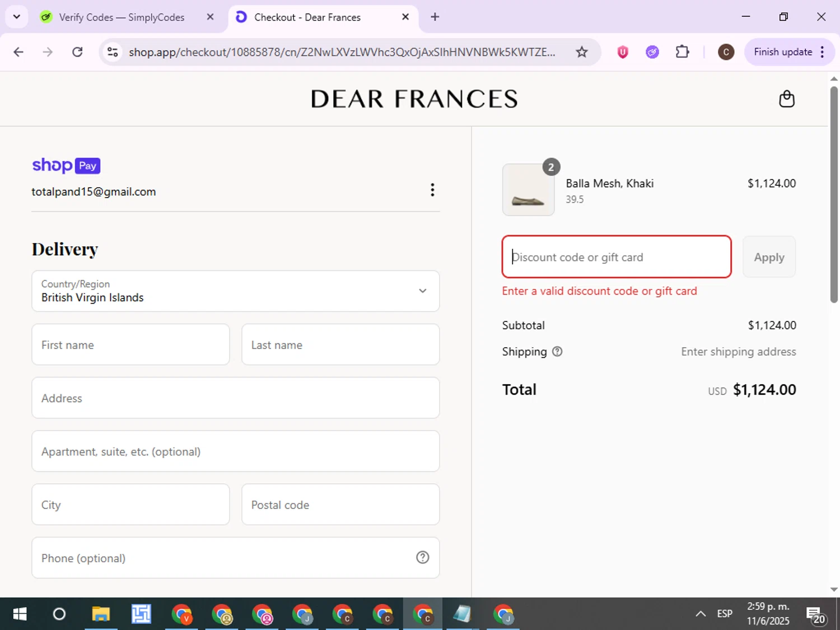Go back to the previous page

coord(18,52)
